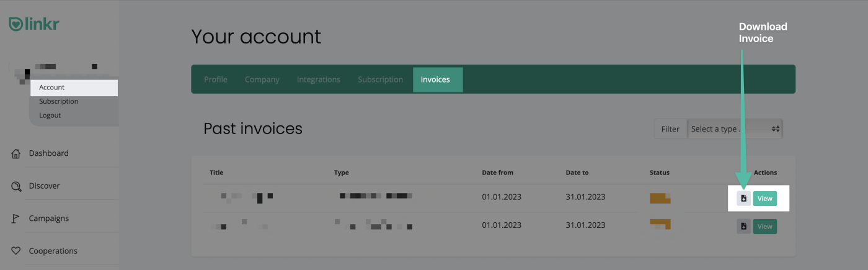Click the Past invoices heading
Screen dimensions: 868x270
[x=253, y=128]
